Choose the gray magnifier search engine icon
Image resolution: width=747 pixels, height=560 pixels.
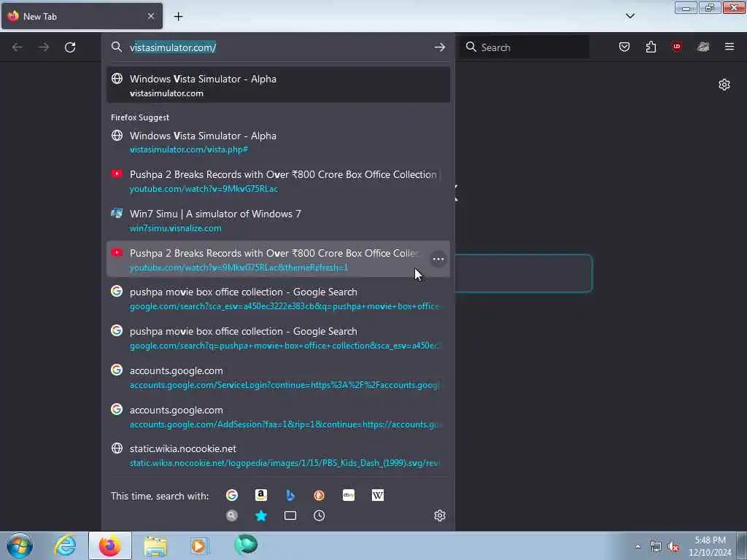(x=232, y=516)
